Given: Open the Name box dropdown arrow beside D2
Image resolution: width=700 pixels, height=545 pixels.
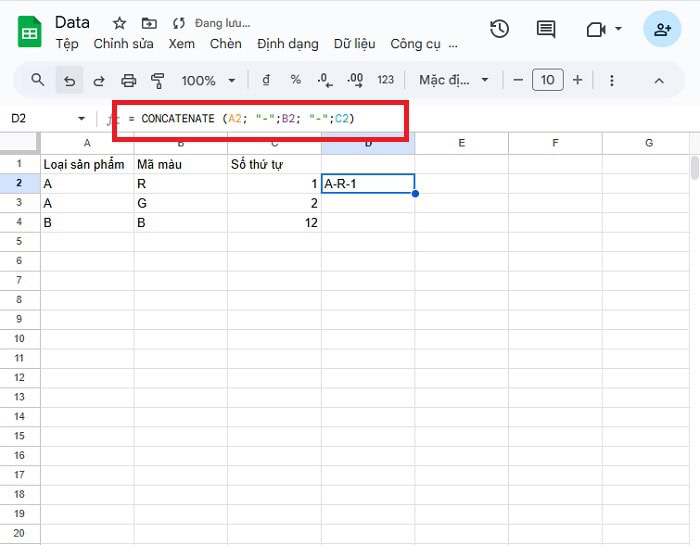Looking at the screenshot, I should coord(82,119).
